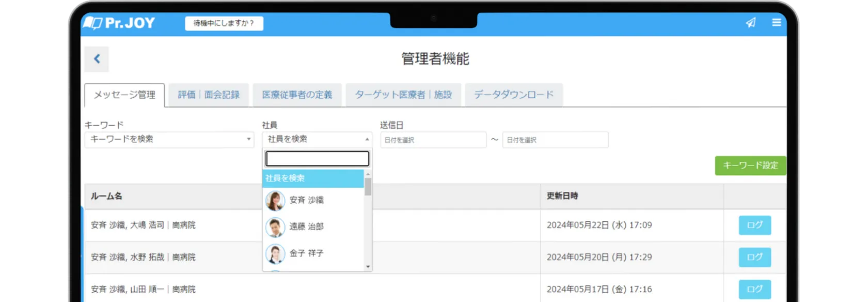Open the start date 日付を選択 field
Screen dimensions: 868x302
(x=433, y=140)
